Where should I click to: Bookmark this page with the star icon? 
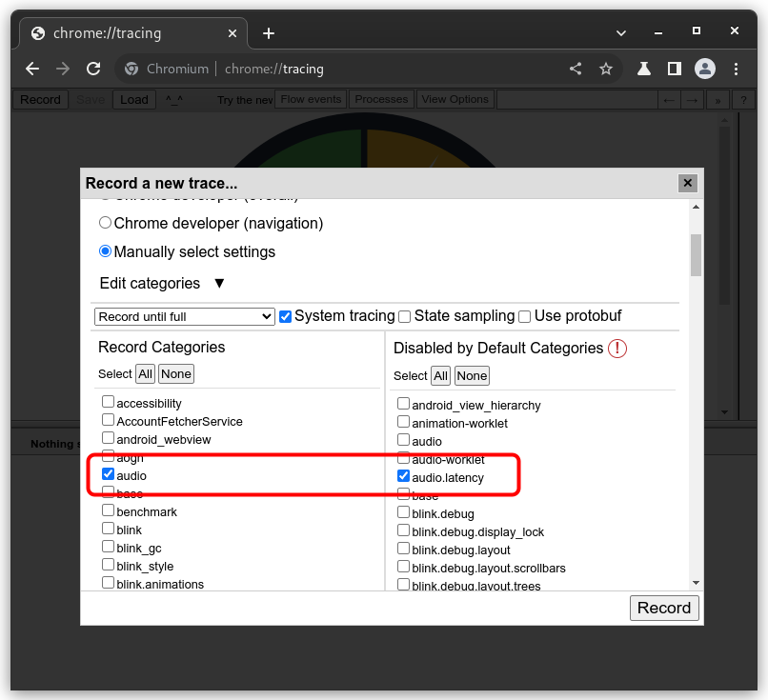pos(606,69)
